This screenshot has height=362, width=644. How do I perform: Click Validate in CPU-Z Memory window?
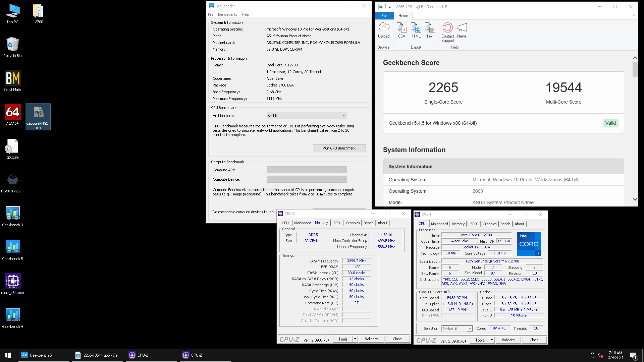(371, 339)
